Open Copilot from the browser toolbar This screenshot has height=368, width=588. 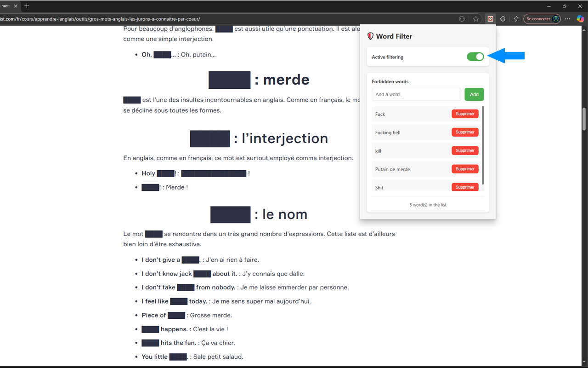tap(580, 19)
